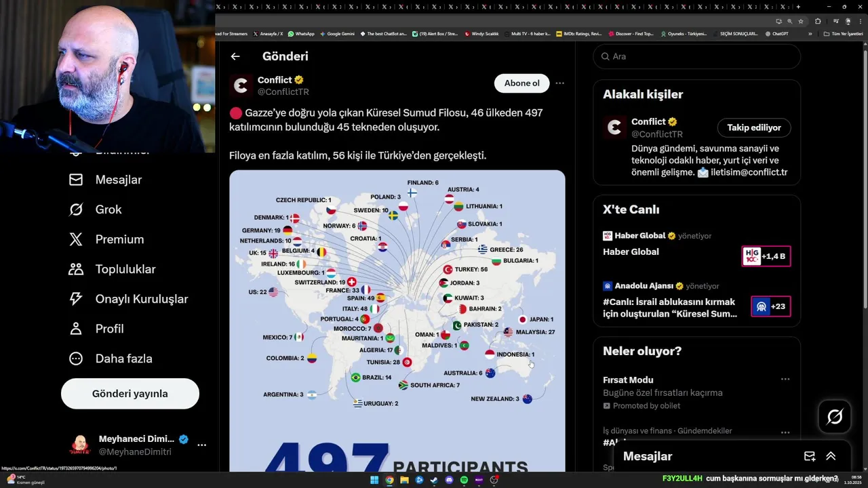868x488 pixels.
Task: Click the Abone ol button
Action: [x=521, y=83]
